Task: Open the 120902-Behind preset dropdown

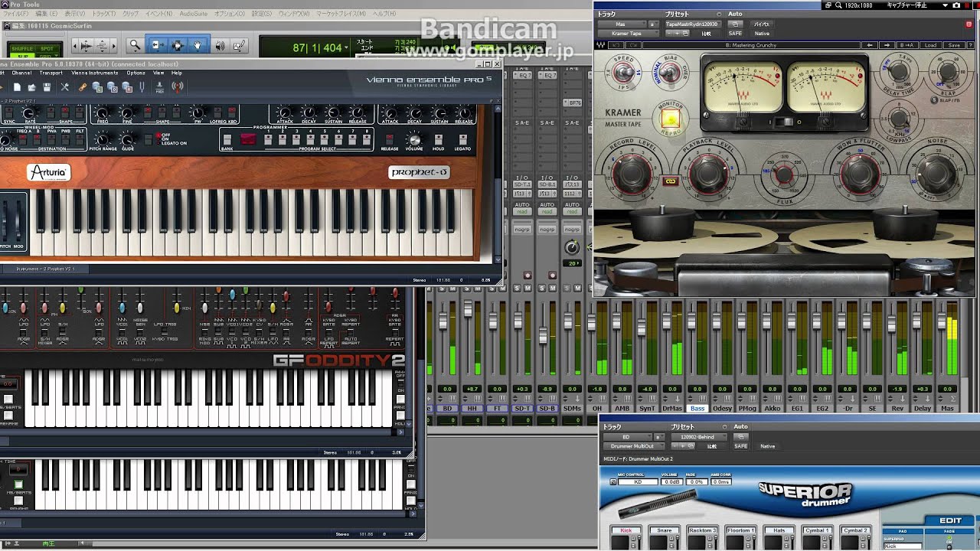Action: click(x=699, y=437)
